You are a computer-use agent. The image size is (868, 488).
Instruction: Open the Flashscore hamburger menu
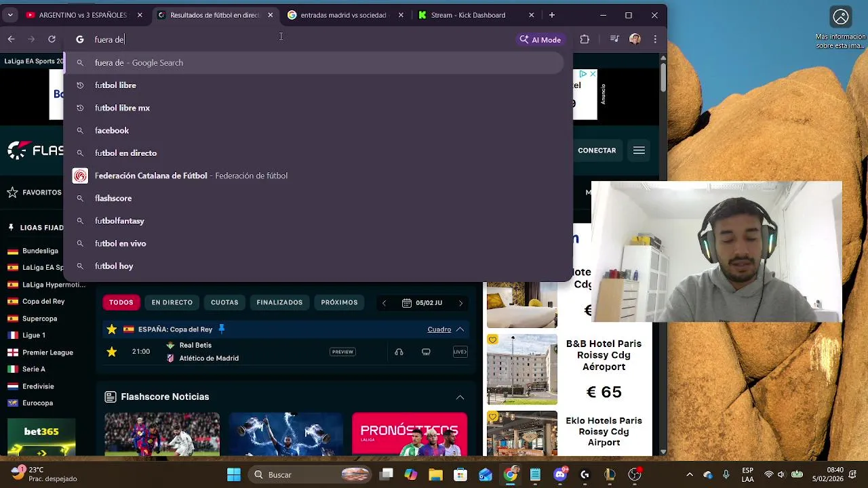pos(639,150)
